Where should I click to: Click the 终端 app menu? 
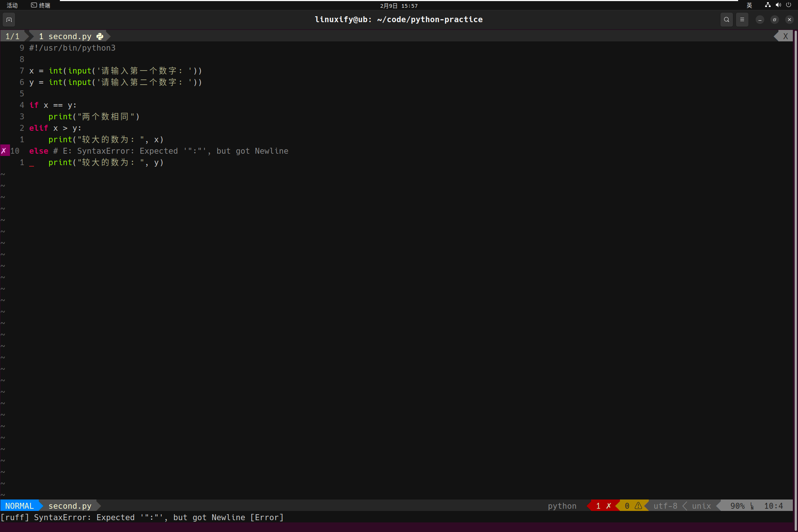pos(41,5)
